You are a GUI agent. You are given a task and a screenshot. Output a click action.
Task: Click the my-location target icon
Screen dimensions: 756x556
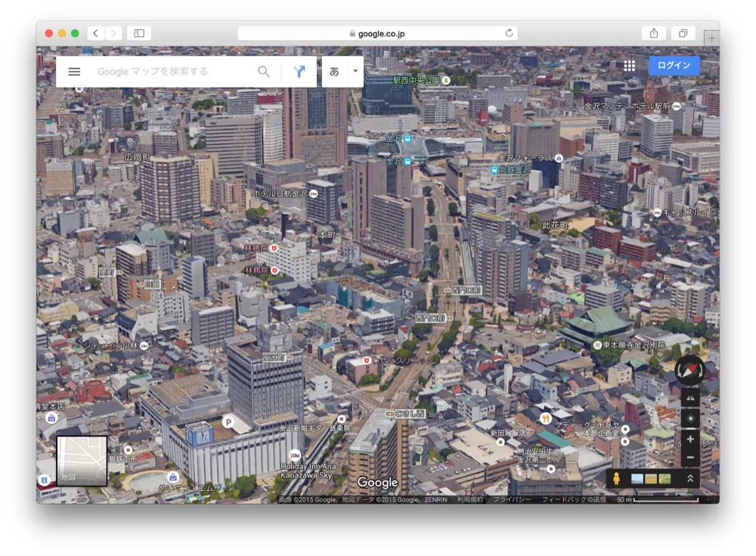692,418
